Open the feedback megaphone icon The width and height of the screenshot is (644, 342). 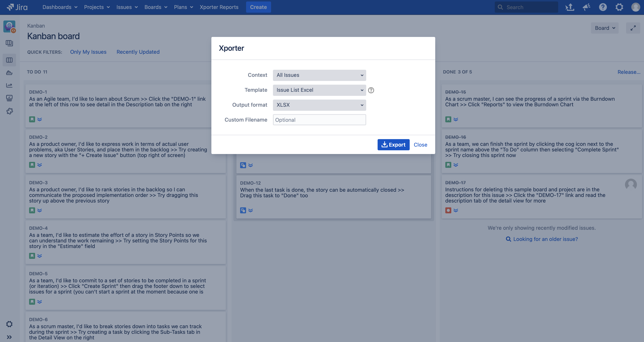586,7
